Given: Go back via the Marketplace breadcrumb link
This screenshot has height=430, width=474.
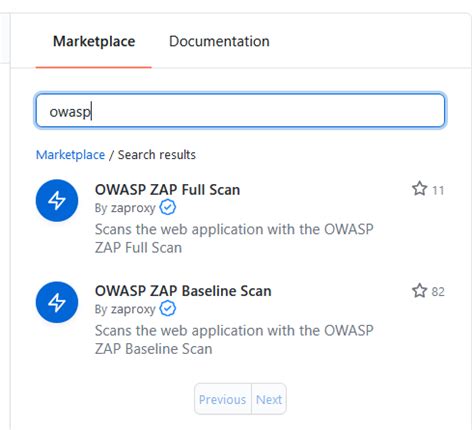Looking at the screenshot, I should point(70,155).
